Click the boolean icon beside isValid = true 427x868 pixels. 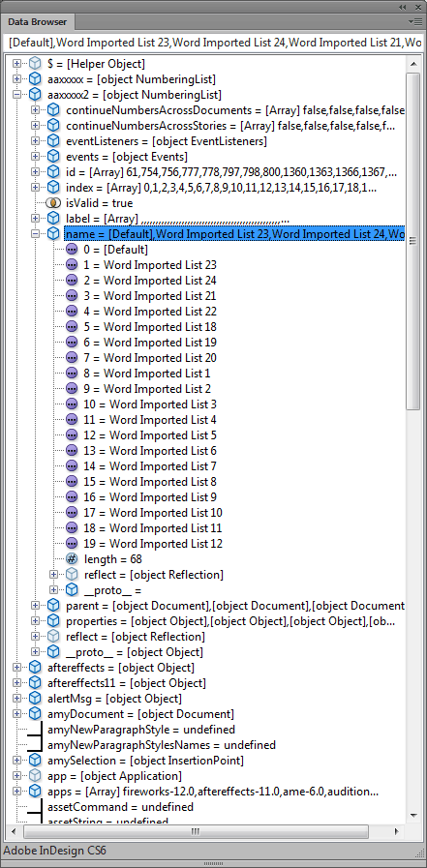coord(53,203)
